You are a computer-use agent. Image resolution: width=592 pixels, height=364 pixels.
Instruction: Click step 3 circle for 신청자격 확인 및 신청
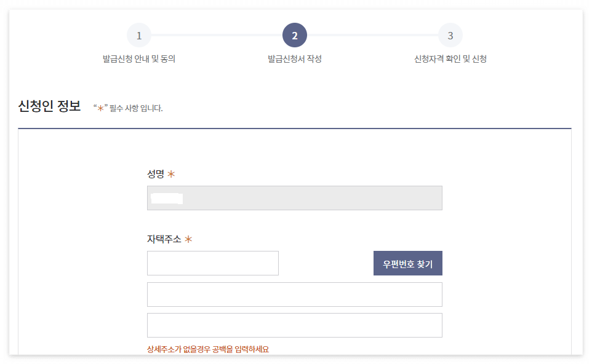[x=450, y=36]
